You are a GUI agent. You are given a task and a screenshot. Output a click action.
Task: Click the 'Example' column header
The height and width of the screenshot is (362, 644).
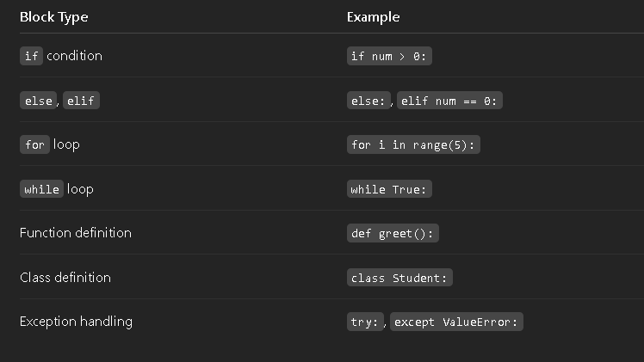(373, 17)
